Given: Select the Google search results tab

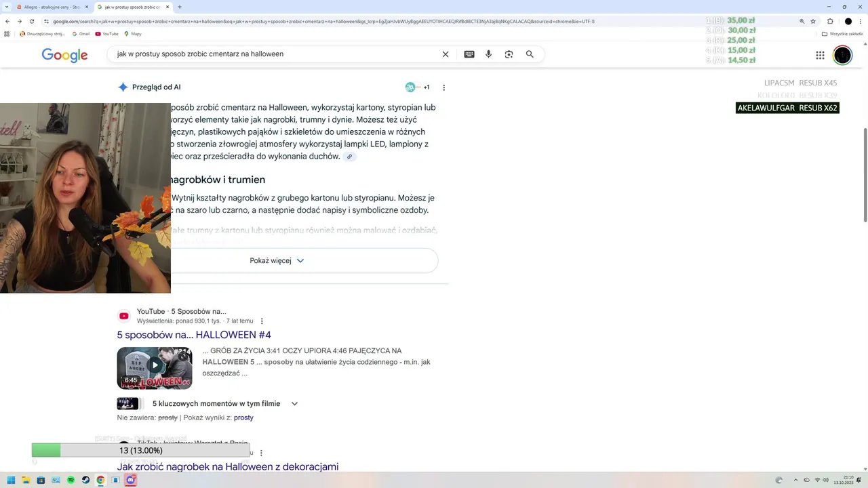Looking at the screenshot, I should point(133,7).
